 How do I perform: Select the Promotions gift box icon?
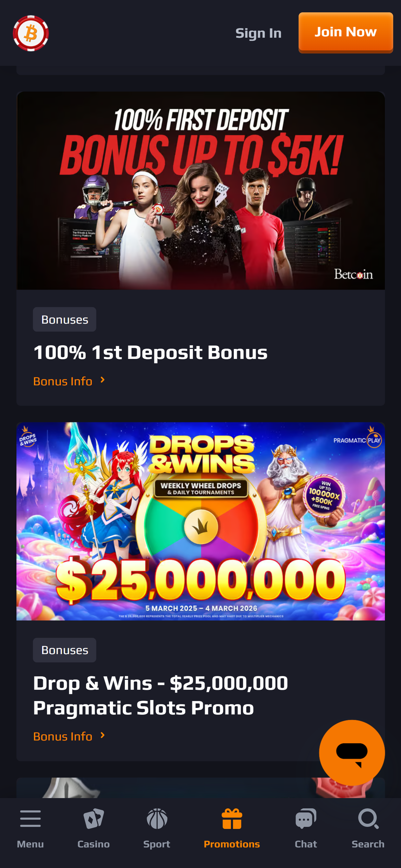point(232,819)
